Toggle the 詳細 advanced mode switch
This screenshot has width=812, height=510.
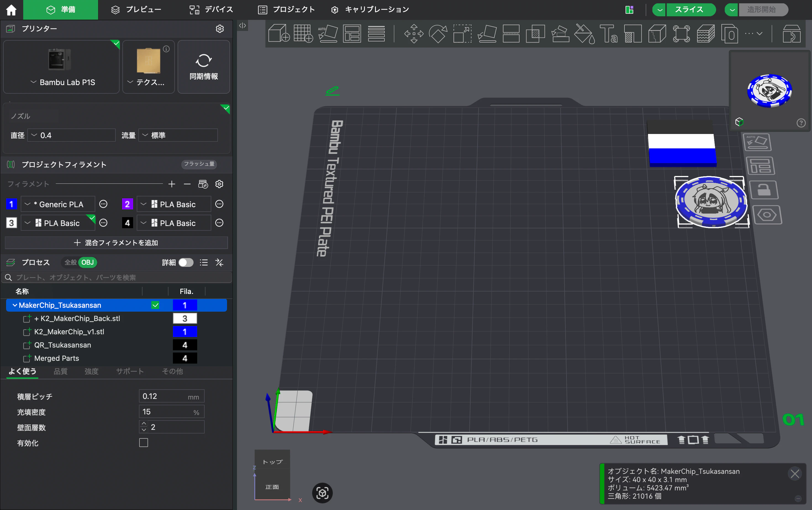coord(186,262)
